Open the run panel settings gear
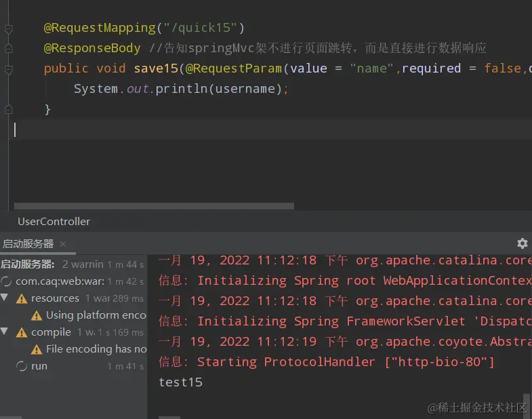 coord(522,243)
